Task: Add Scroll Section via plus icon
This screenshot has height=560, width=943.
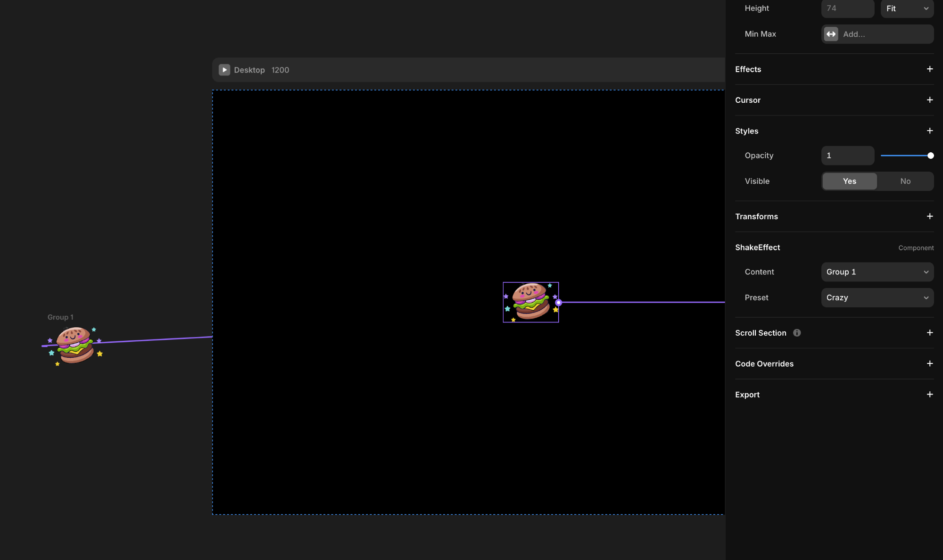Action: coord(929,333)
